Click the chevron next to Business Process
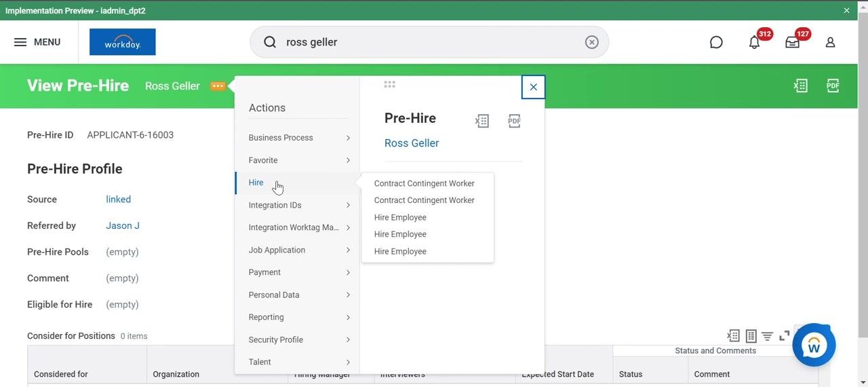Screen dimensions: 868x387 348,138
